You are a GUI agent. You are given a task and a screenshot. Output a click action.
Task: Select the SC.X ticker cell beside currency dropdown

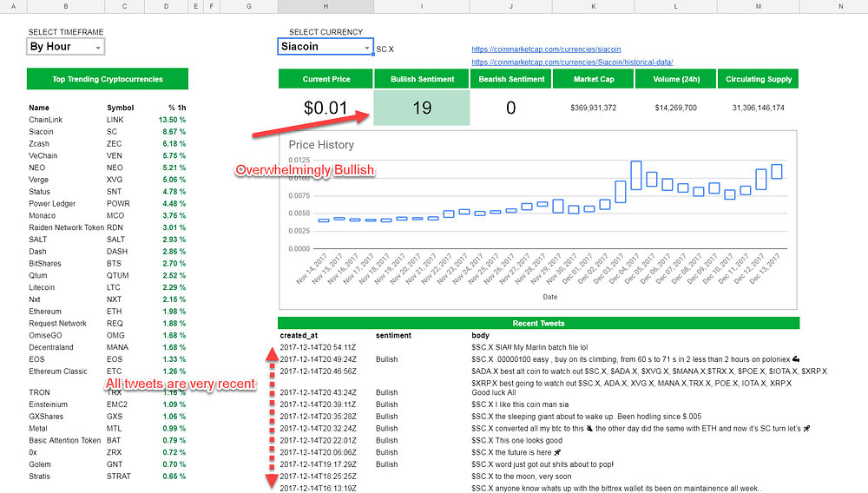(385, 49)
